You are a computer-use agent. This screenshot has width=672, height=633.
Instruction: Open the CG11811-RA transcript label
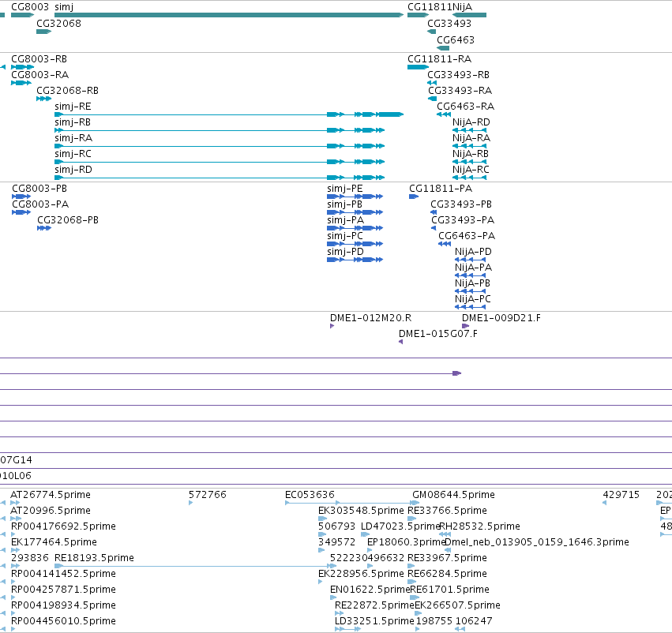pyautogui.click(x=439, y=59)
